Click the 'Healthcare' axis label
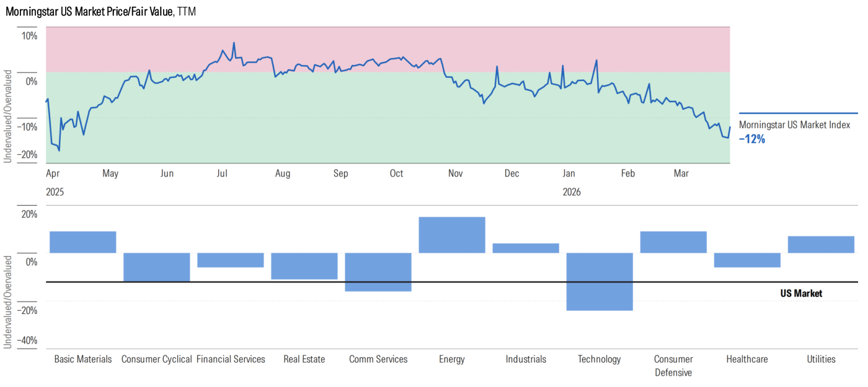The image size is (868, 387). tap(747, 359)
